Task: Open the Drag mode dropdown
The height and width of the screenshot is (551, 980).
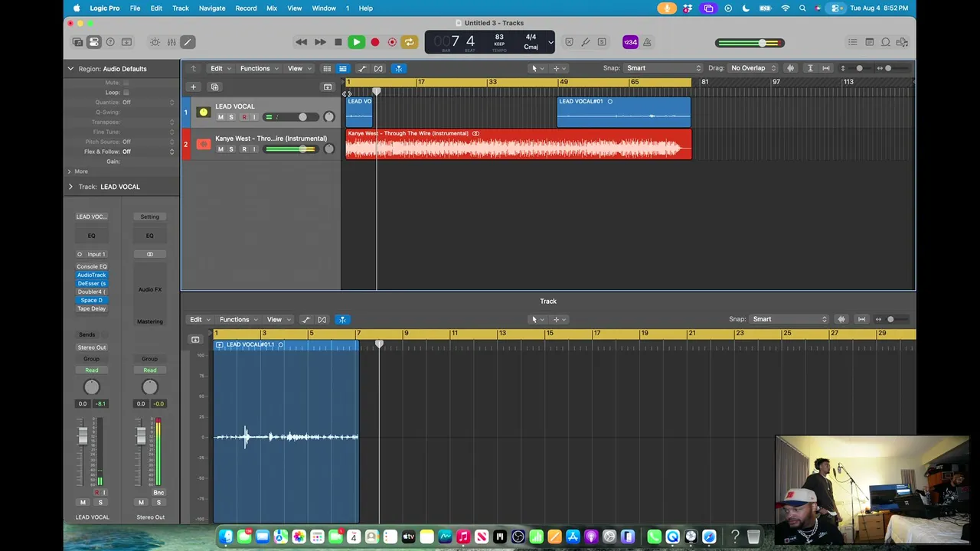Action: pos(753,68)
